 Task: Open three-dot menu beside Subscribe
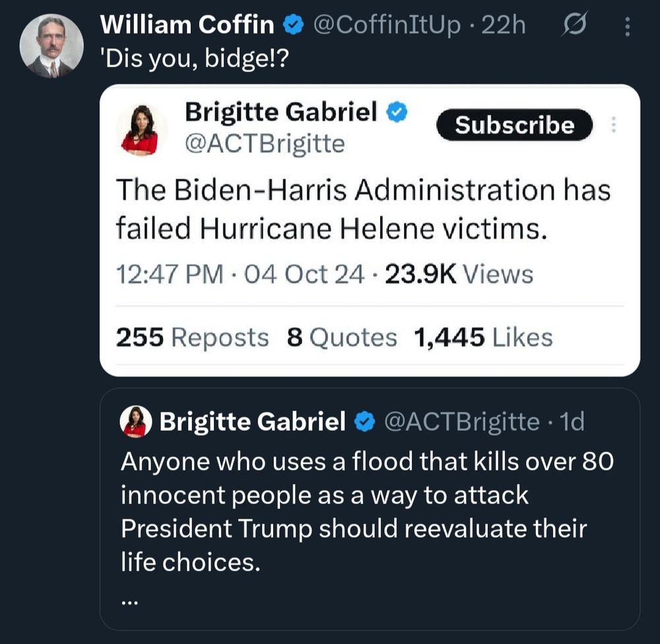coord(614,125)
